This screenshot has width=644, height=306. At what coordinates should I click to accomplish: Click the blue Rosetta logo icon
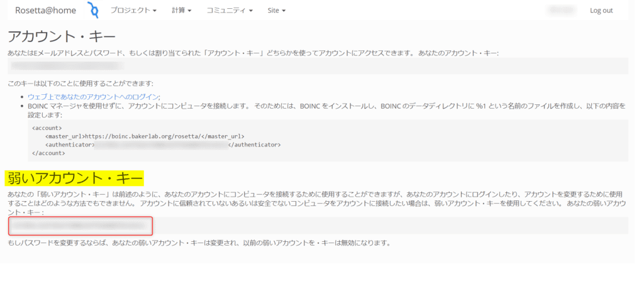(x=93, y=10)
